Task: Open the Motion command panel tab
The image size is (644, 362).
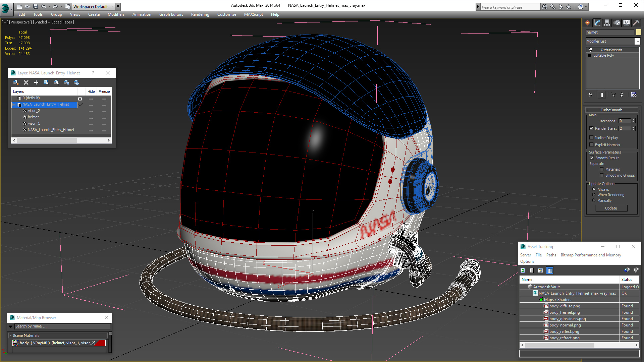Action: pyautogui.click(x=617, y=23)
